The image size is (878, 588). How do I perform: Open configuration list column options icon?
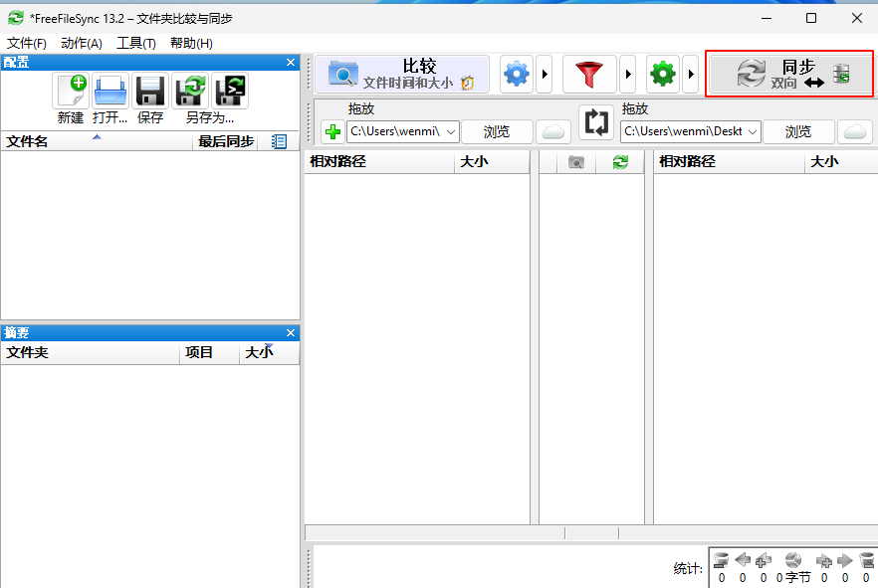point(279,141)
